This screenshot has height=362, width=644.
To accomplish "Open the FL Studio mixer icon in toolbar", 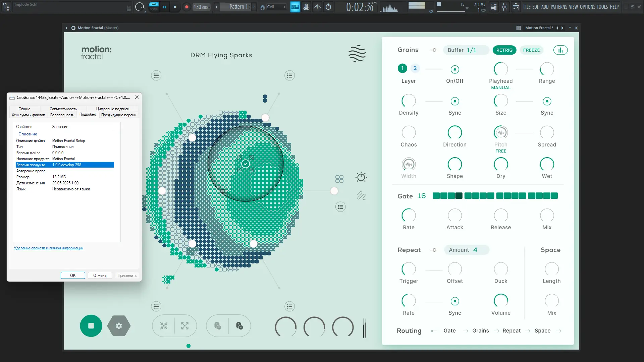I will (x=505, y=7).
